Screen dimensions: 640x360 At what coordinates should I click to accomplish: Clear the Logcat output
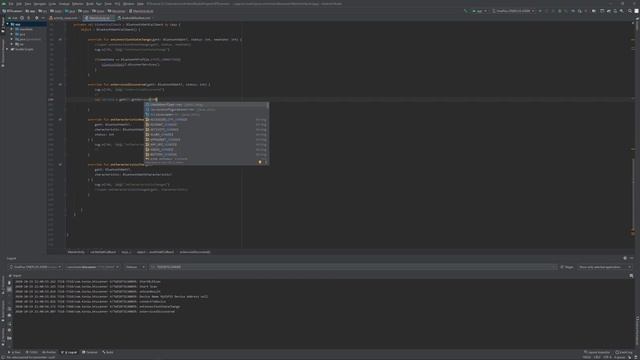pyautogui.click(x=9, y=282)
